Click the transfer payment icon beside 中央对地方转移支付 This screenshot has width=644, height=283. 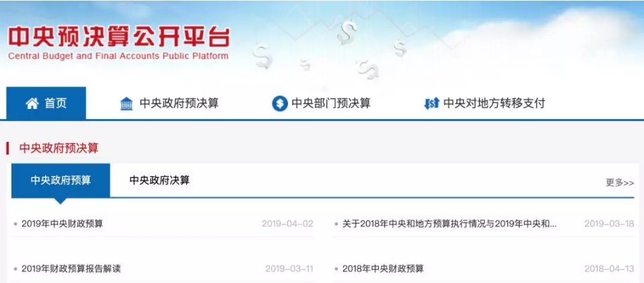point(431,104)
